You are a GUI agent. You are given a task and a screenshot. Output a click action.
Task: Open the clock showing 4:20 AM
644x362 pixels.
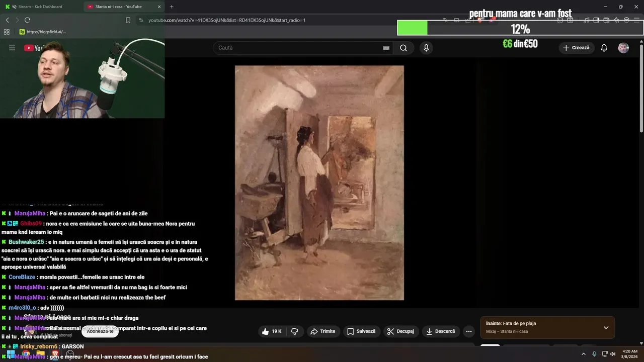(630, 354)
